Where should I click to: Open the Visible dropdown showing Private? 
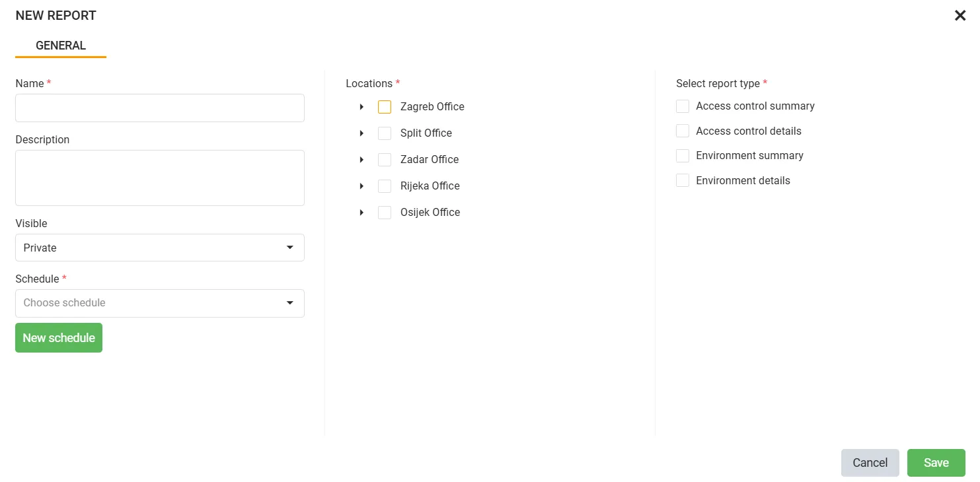pyautogui.click(x=160, y=248)
